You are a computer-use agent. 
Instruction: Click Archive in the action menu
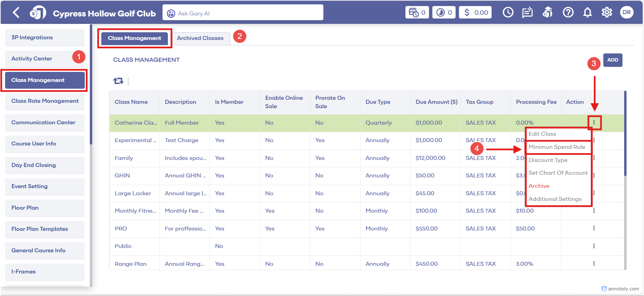pyautogui.click(x=539, y=186)
